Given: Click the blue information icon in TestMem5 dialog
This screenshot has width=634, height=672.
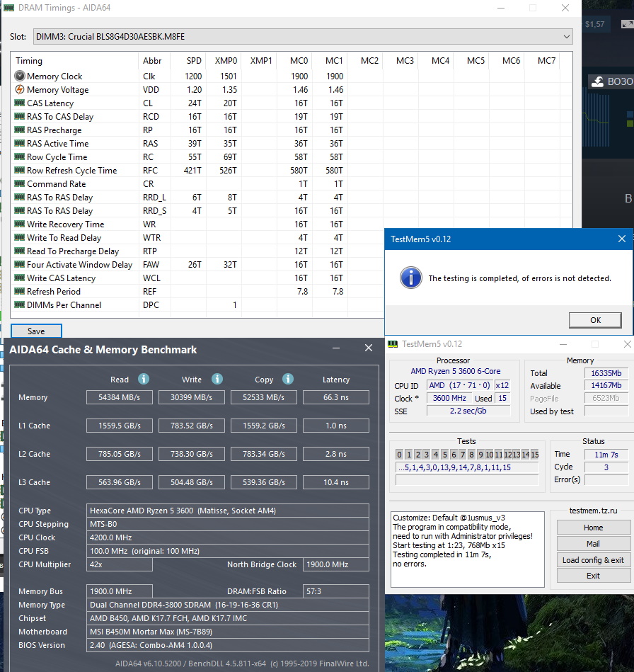Looking at the screenshot, I should (x=410, y=278).
